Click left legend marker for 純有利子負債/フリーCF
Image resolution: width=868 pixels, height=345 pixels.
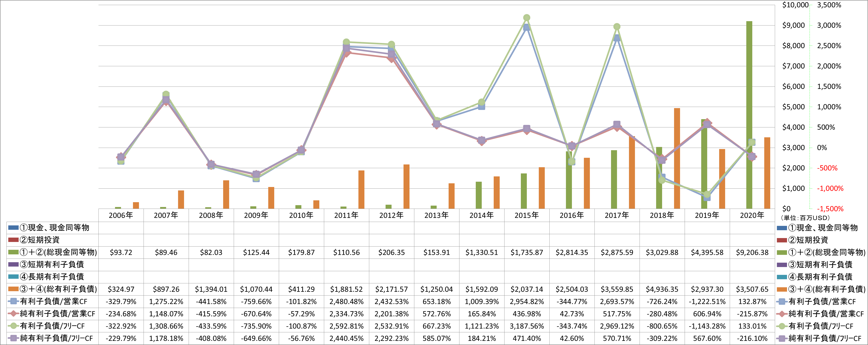tap(14, 338)
